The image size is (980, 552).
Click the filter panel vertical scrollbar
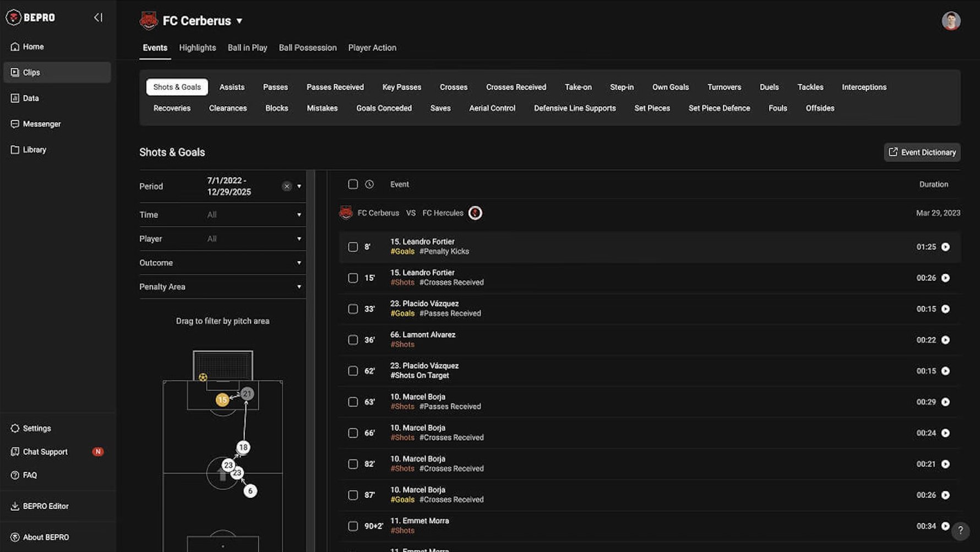coord(311,361)
